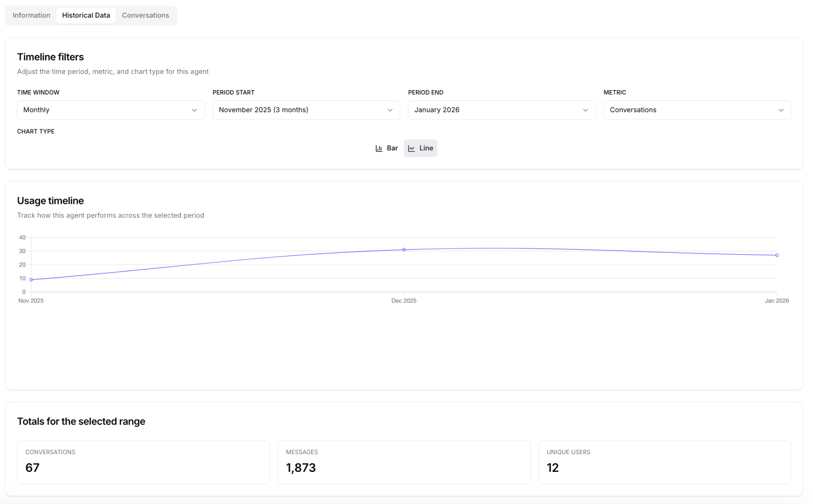Click the Time Window chevron arrow
813x504 pixels.
tap(195, 110)
